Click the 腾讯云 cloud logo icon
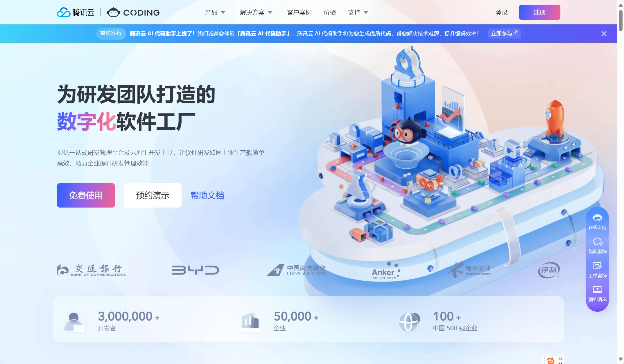 (62, 12)
